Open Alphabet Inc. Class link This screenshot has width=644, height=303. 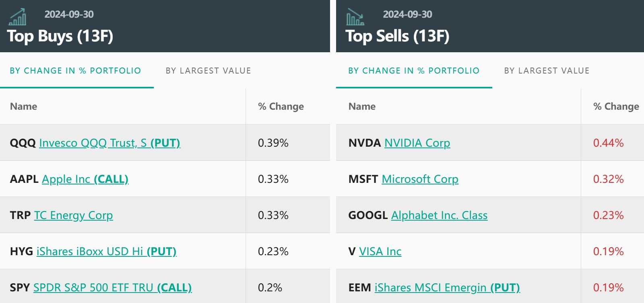439,215
